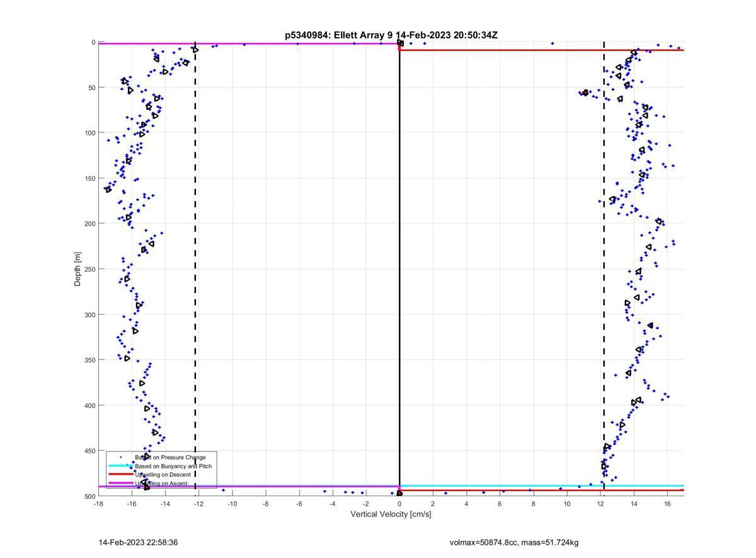Click the magenta horizontal line at top left
756x558 pixels.
pyautogui.click(x=249, y=44)
